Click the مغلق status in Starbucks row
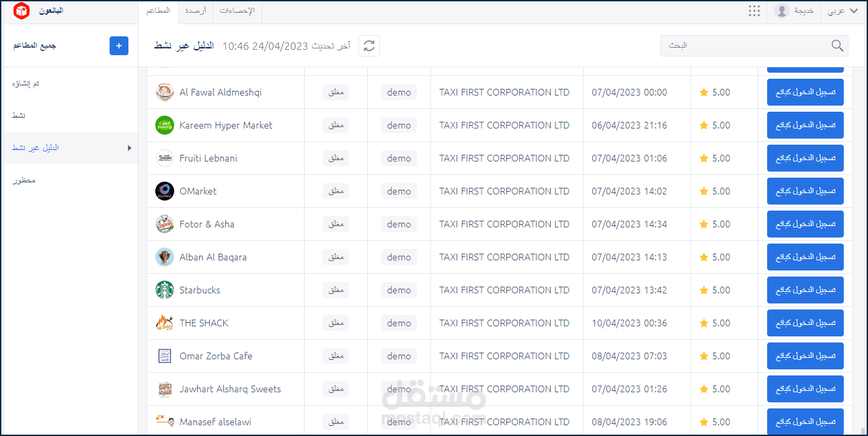The image size is (868, 436). coord(336,290)
